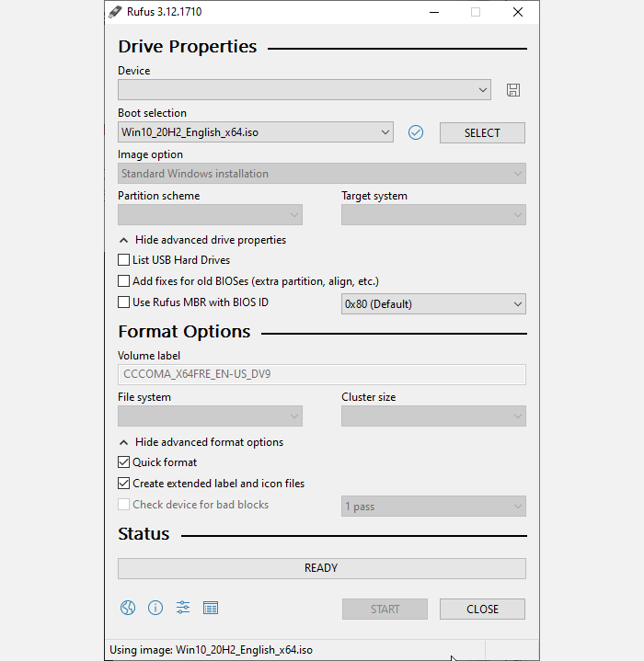Check Use Rufus MBR with BIOS ID
Screen dimensions: 644x661
[x=124, y=302]
